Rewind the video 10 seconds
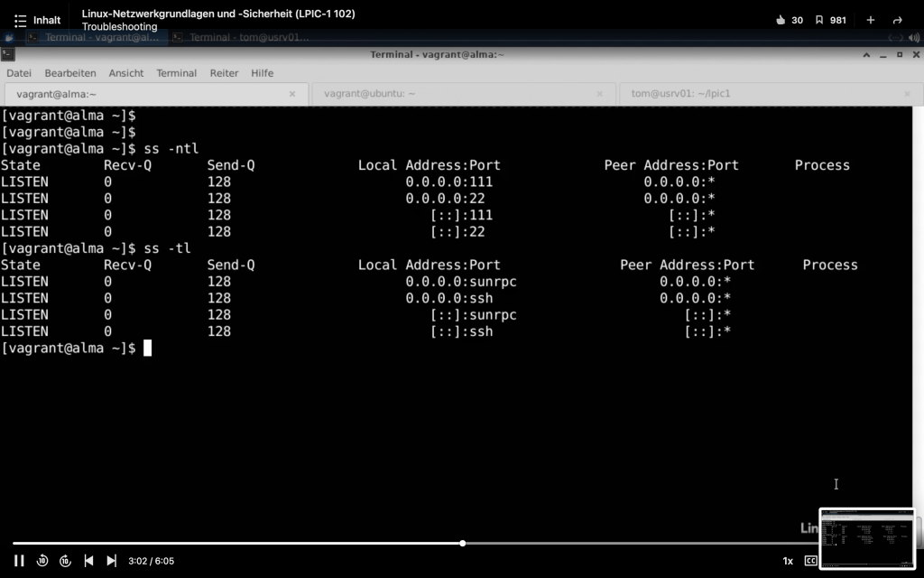 coord(42,561)
